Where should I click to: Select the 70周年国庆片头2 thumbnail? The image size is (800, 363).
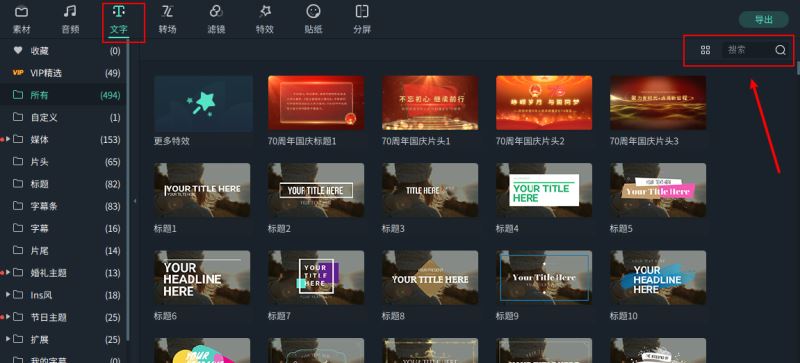tap(544, 103)
